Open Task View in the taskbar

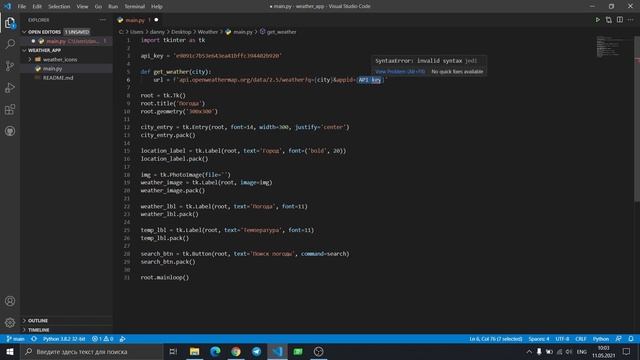pos(173,351)
